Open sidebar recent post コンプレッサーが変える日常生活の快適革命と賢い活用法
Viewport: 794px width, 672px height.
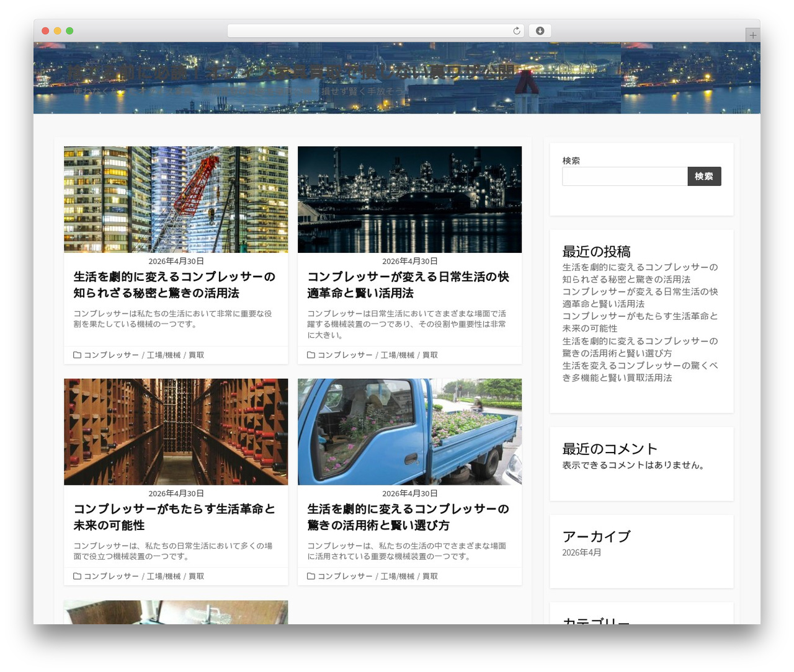[x=640, y=298]
